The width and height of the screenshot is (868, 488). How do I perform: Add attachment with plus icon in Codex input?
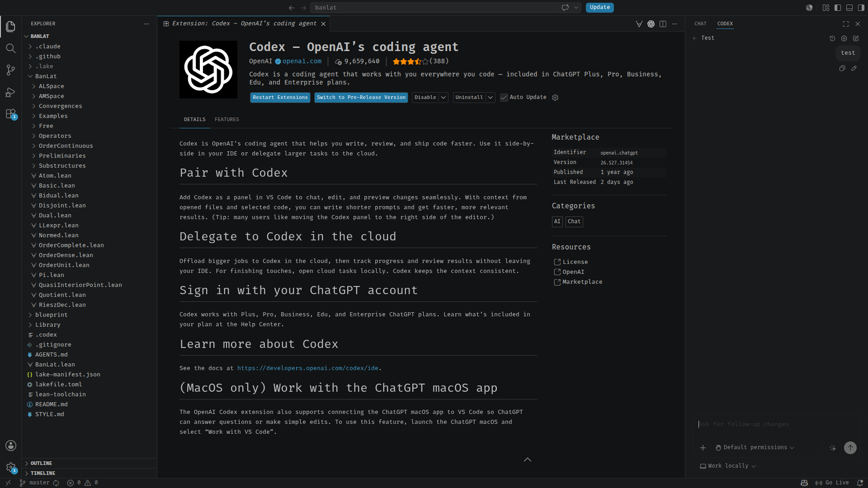click(x=703, y=448)
